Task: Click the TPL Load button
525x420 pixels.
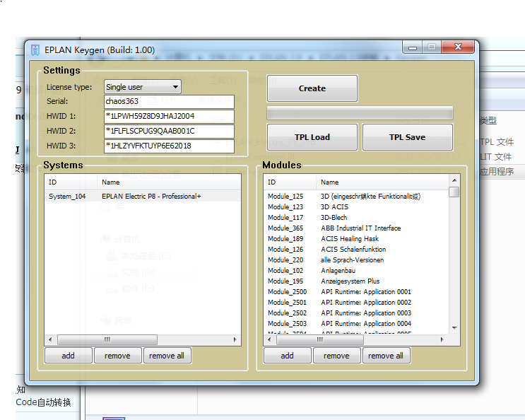Action: coord(312,137)
